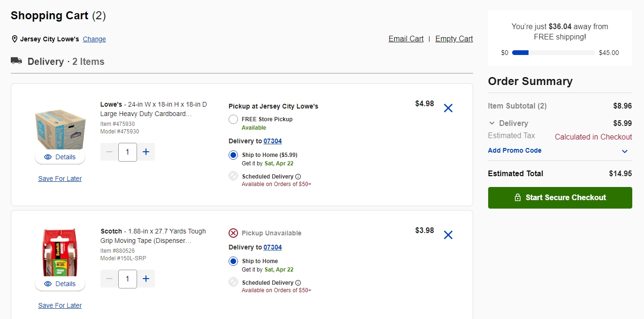Screen dimensions: 644x319
Task: Expand the Add Promo Code section
Action: tap(625, 151)
